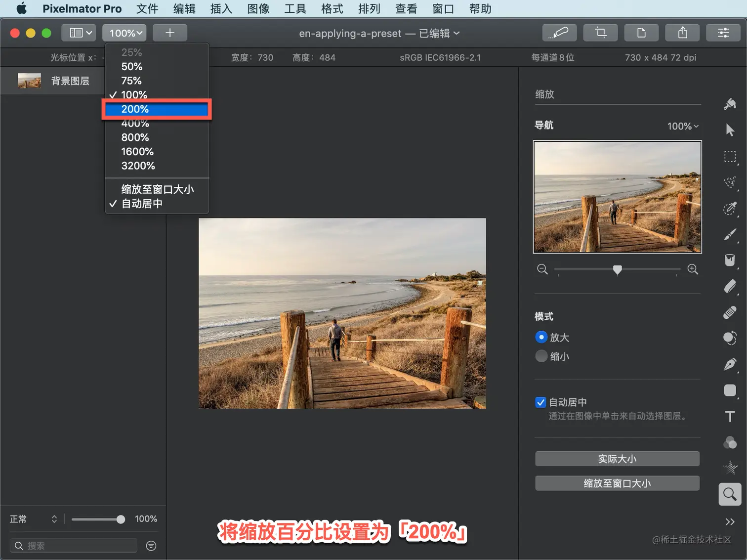
Task: Open the Share button in toolbar
Action: [x=682, y=33]
